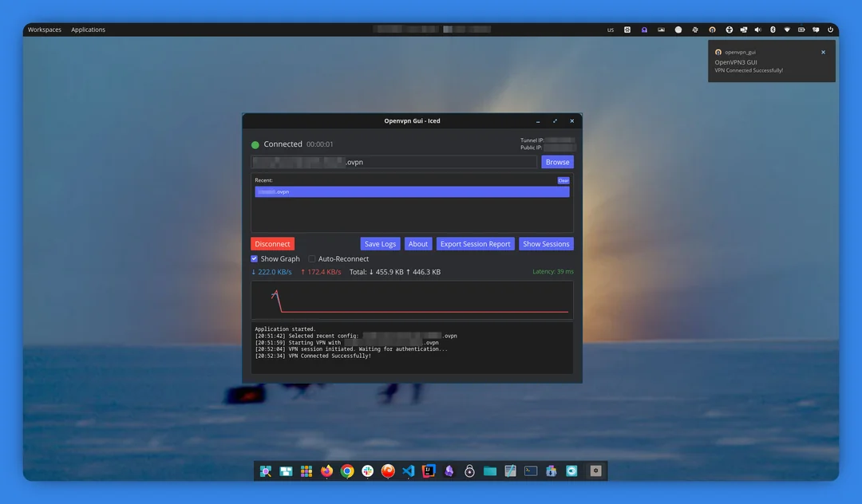Uncheck the Show Graph checkbox

click(x=254, y=258)
